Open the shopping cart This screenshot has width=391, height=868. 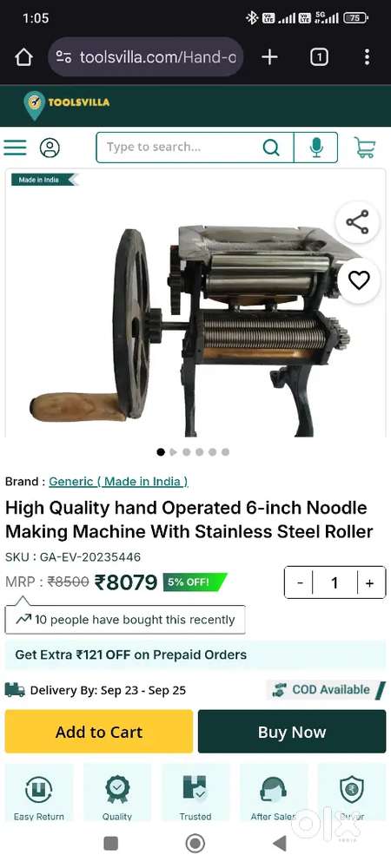[x=365, y=148]
